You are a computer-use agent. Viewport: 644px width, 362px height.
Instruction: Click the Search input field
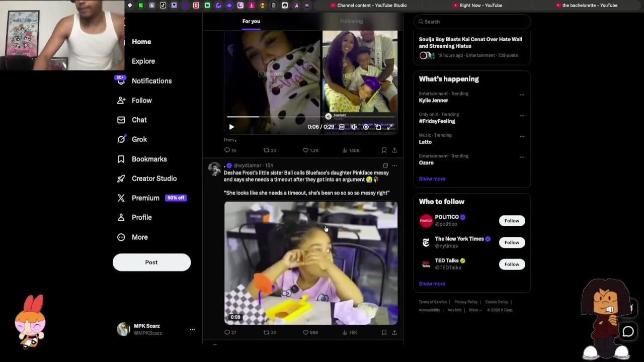(x=472, y=22)
